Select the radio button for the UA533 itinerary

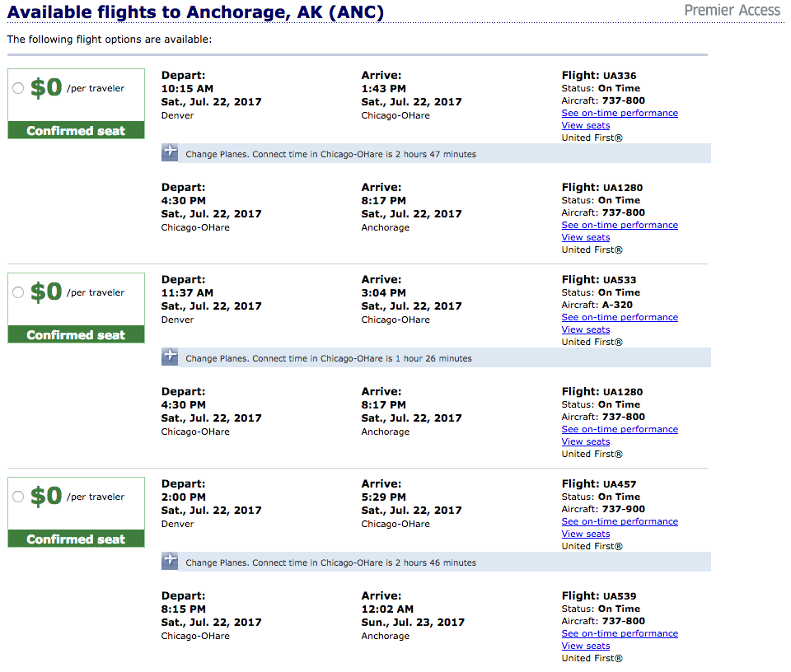[x=18, y=292]
